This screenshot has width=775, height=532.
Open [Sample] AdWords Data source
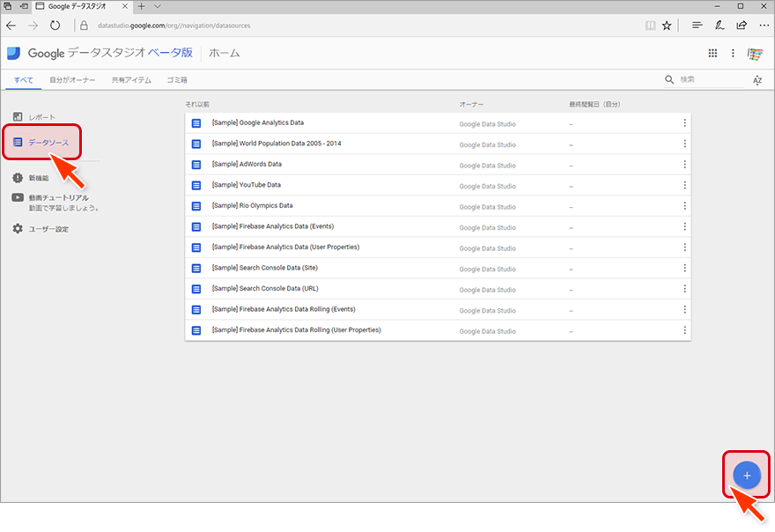click(x=438, y=165)
